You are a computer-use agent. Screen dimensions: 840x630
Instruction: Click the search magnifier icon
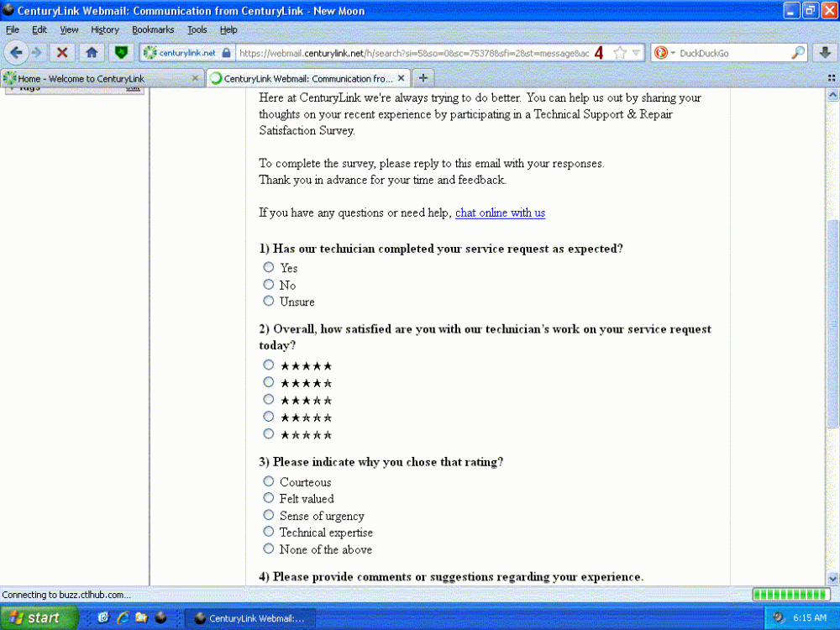798,52
